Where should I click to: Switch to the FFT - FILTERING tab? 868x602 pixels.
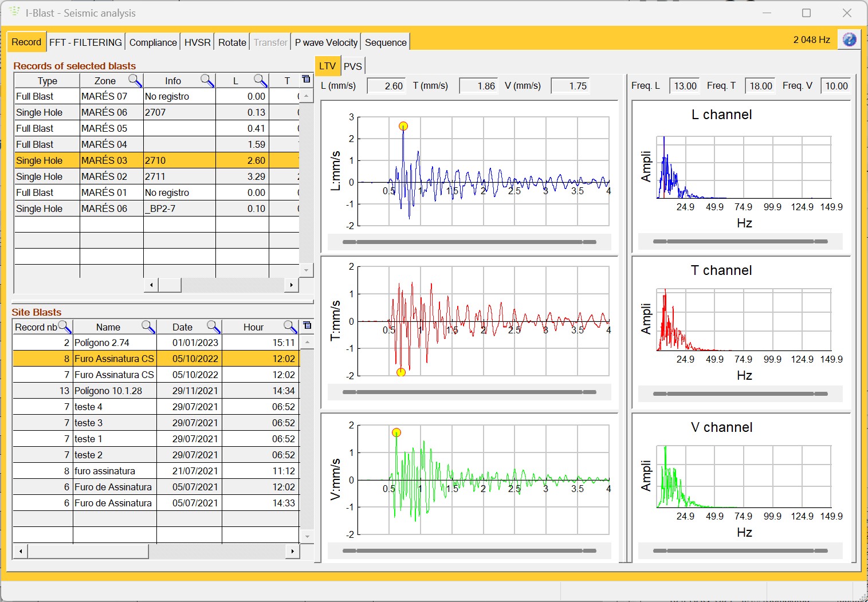pyautogui.click(x=85, y=41)
